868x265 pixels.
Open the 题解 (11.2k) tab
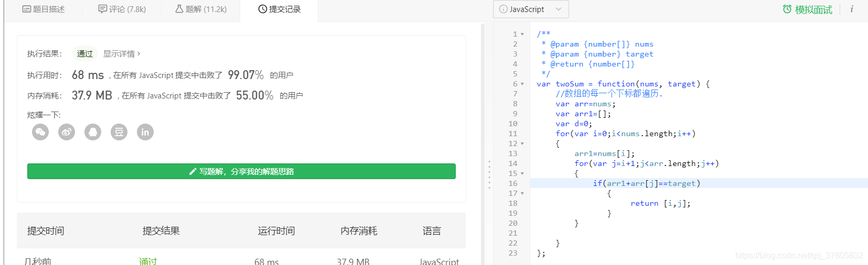tap(201, 9)
